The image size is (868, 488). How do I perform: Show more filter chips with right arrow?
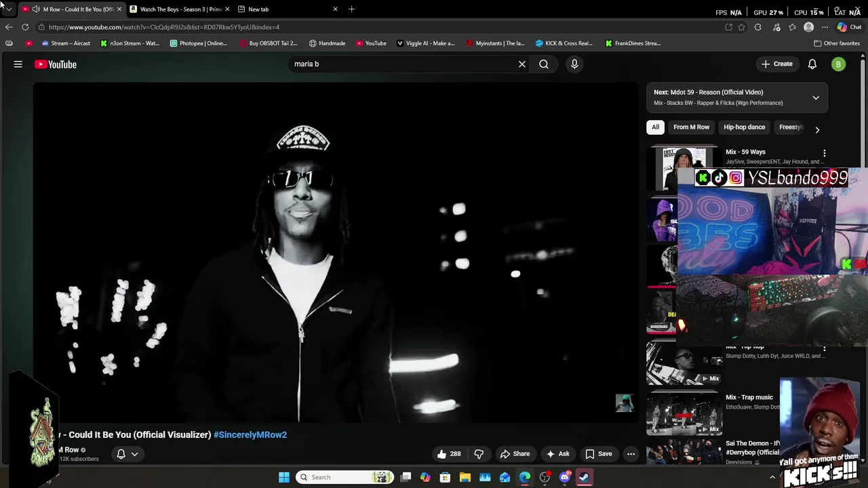coord(817,129)
